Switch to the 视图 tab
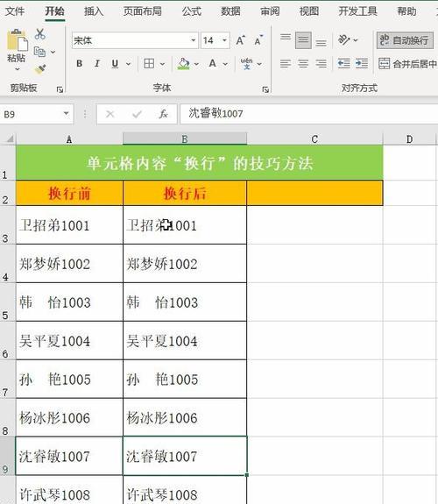Screen dimensions: 438x504 (x=309, y=11)
